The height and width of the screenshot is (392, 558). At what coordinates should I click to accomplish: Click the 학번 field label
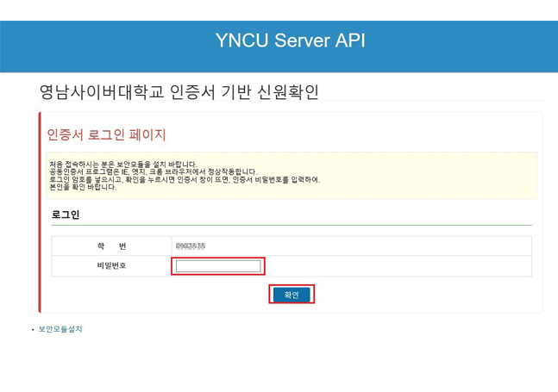coord(111,246)
